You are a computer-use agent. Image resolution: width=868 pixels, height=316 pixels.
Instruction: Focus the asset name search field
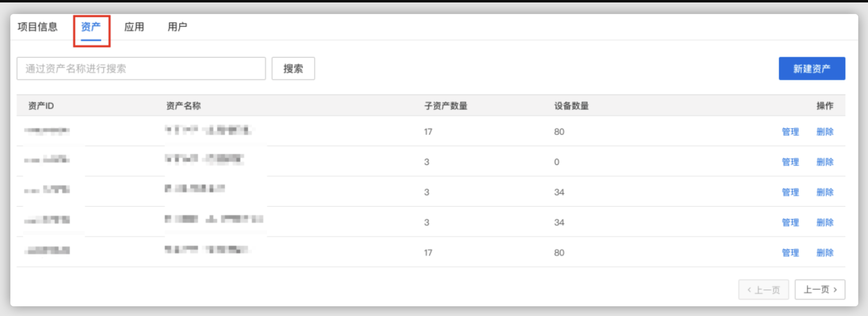point(141,69)
